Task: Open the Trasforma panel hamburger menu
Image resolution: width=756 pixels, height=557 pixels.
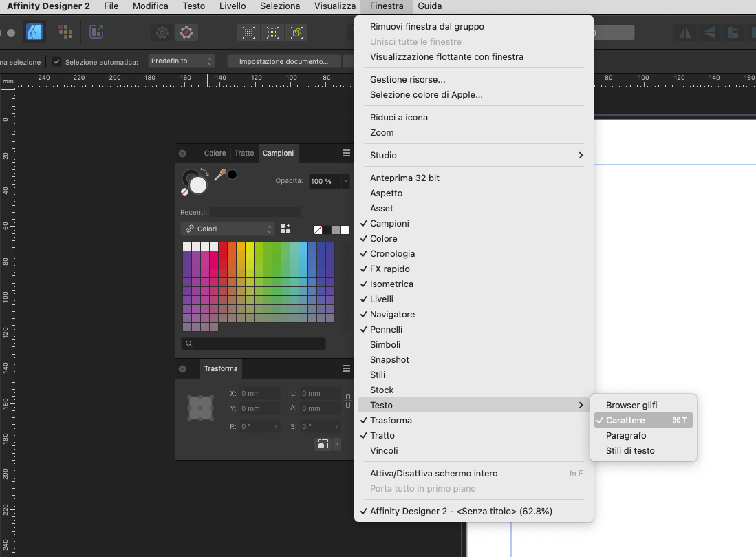Action: pos(346,369)
